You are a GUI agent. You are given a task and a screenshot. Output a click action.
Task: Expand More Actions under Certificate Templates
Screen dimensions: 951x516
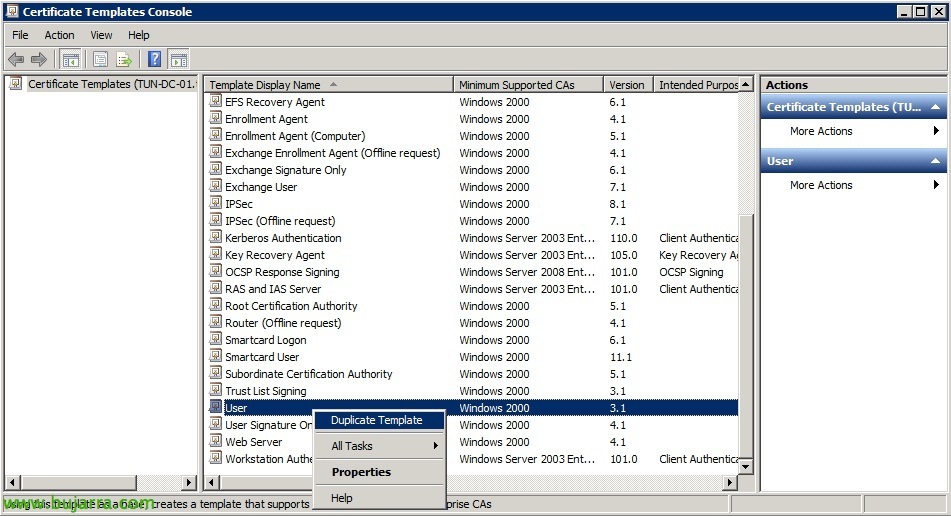point(853,131)
